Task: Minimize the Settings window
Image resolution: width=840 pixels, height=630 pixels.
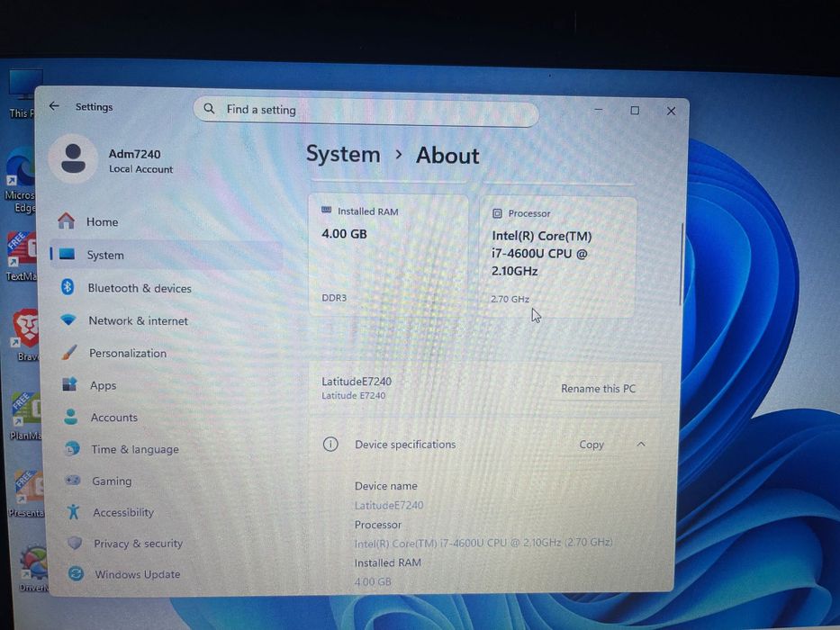Action: point(599,109)
